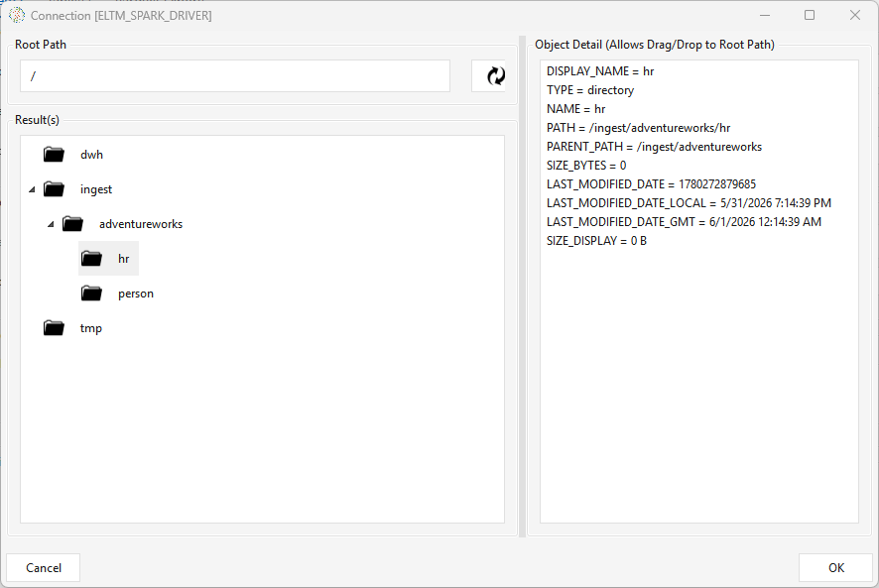Screen dimensions: 879x588
Task: Select the tmp directory label
Action: pyautogui.click(x=91, y=328)
